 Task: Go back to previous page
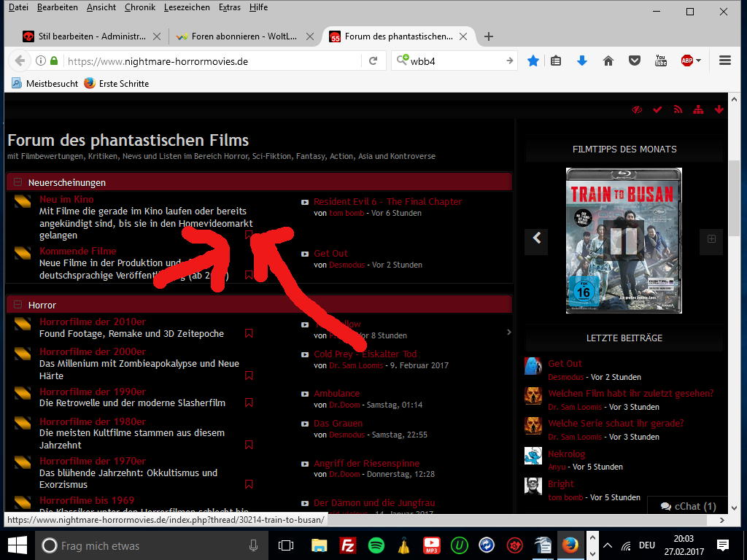[20, 61]
